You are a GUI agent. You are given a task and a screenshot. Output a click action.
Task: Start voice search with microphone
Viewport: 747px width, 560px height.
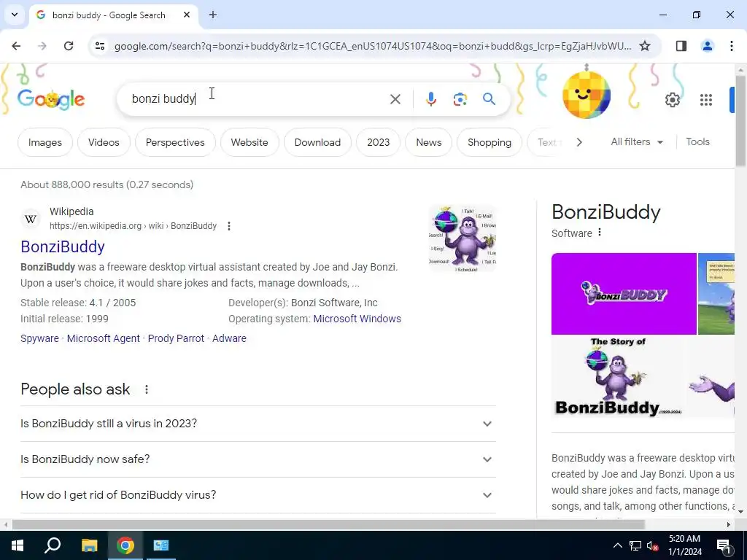[x=430, y=99]
